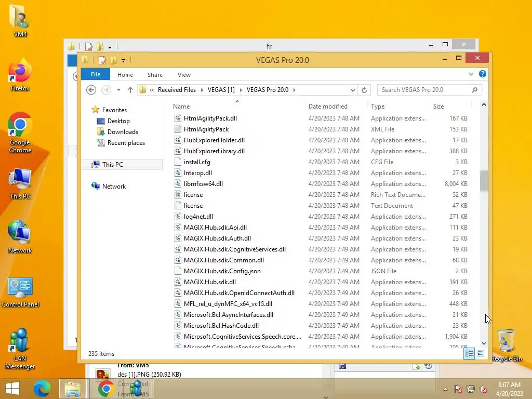
Task: Switch to Details view layout icon
Action: [x=469, y=353]
